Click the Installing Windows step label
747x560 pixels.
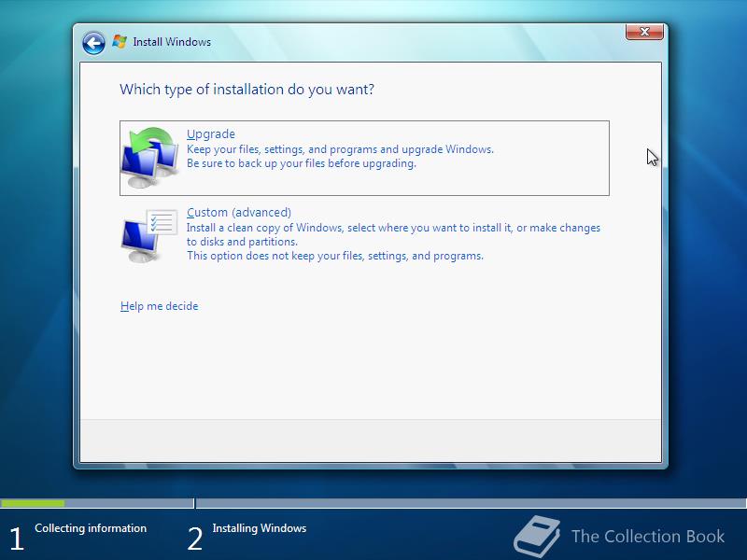coord(260,528)
